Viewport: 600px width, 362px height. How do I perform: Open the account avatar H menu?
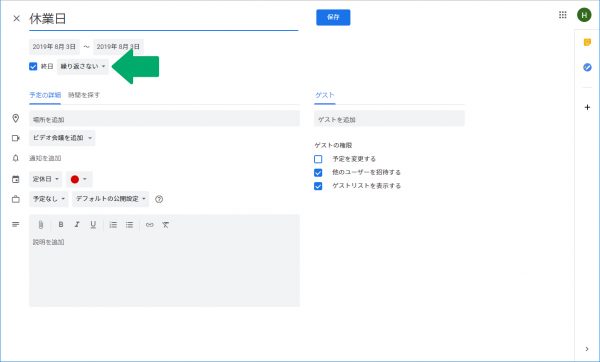(584, 15)
